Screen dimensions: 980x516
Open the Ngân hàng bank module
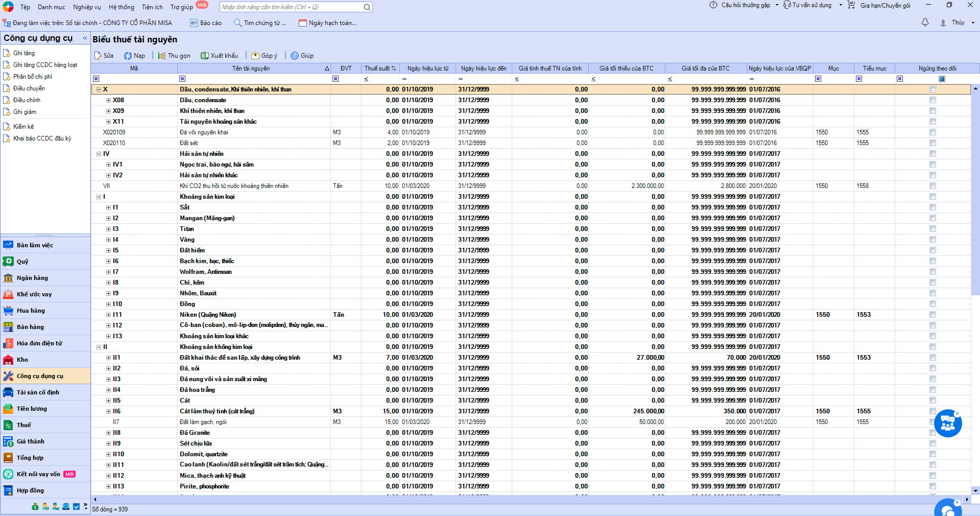point(32,278)
